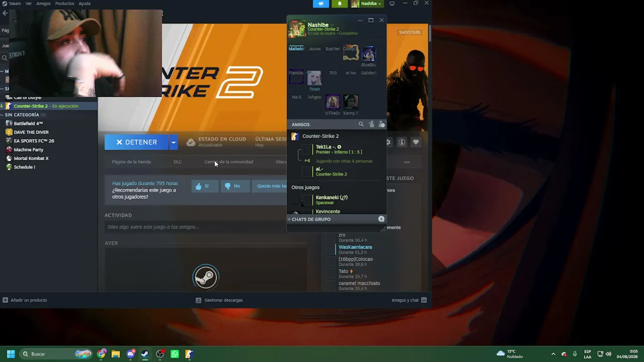Open WhatsApp from the taskbar
The height and width of the screenshot is (362, 644).
(x=175, y=354)
